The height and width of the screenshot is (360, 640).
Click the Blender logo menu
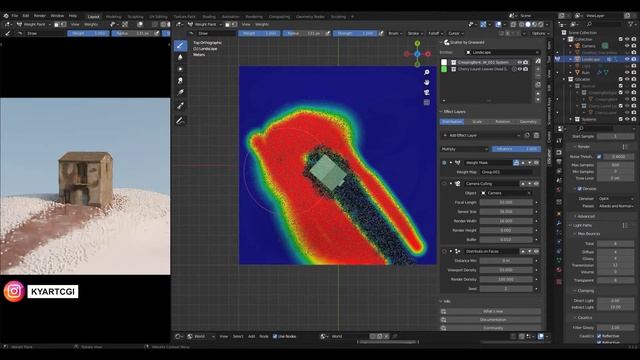(6, 16)
